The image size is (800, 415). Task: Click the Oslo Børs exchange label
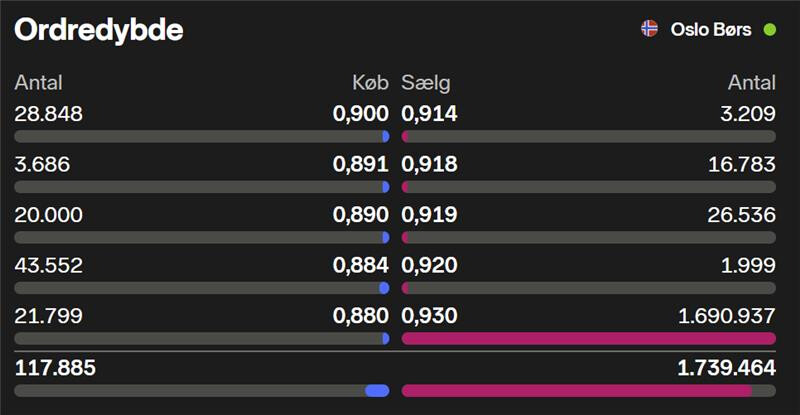click(x=712, y=29)
